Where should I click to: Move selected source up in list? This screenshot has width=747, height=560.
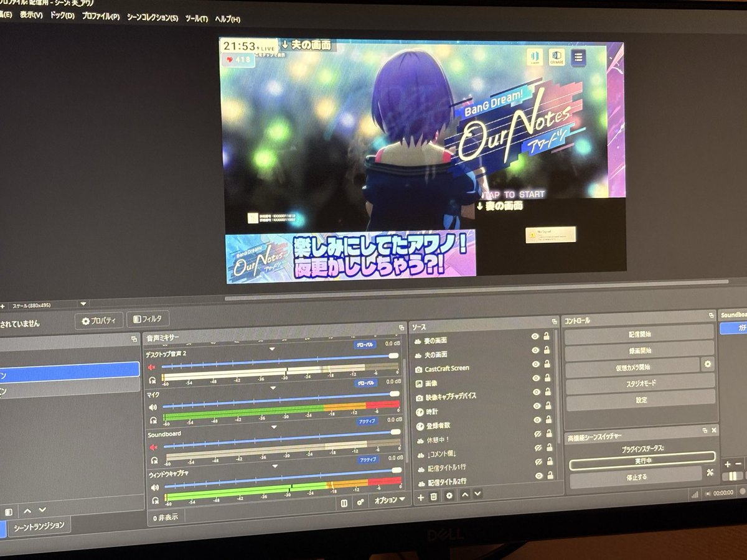click(x=464, y=494)
